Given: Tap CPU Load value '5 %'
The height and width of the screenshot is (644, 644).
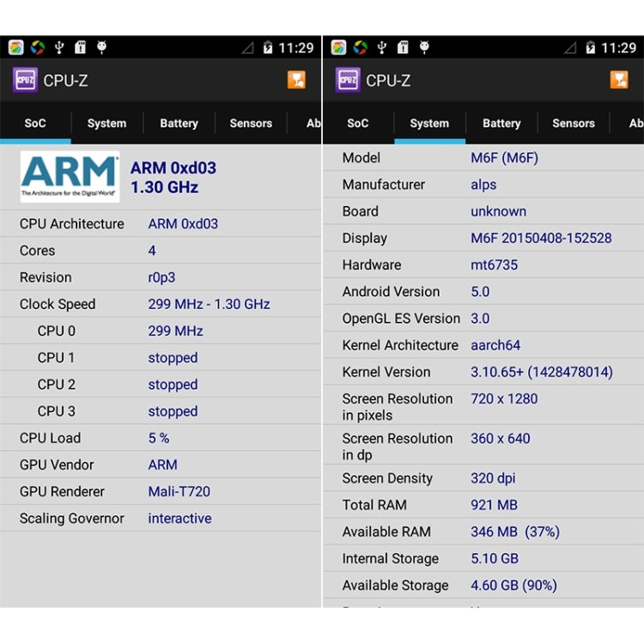Looking at the screenshot, I should pos(159,438).
